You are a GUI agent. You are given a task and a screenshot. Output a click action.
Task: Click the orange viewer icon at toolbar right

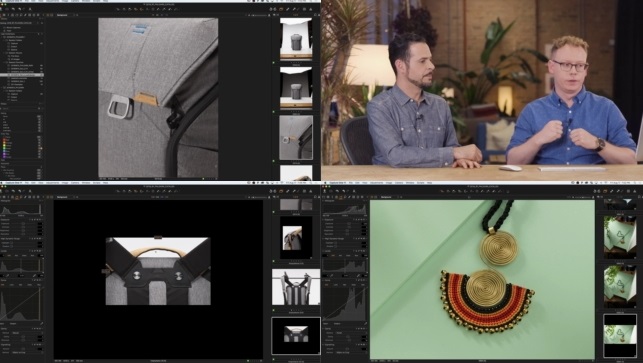(281, 8)
